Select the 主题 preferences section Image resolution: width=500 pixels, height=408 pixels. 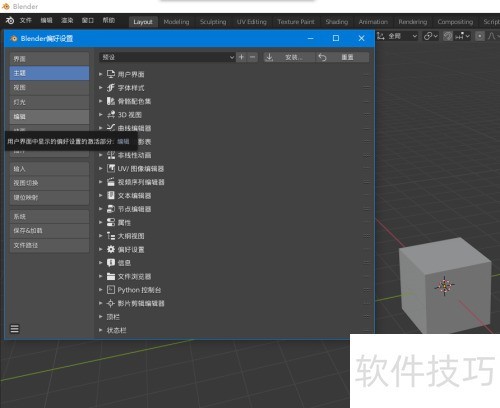click(x=50, y=73)
